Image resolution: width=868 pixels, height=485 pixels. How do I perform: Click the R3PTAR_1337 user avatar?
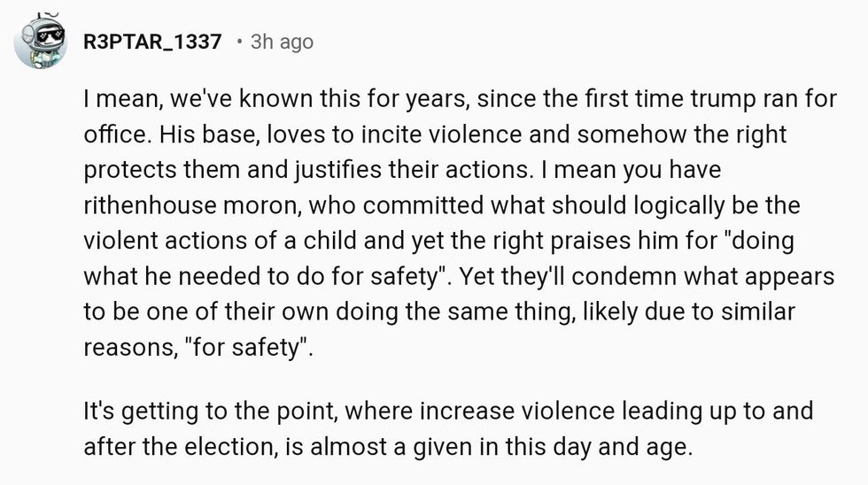[41, 42]
